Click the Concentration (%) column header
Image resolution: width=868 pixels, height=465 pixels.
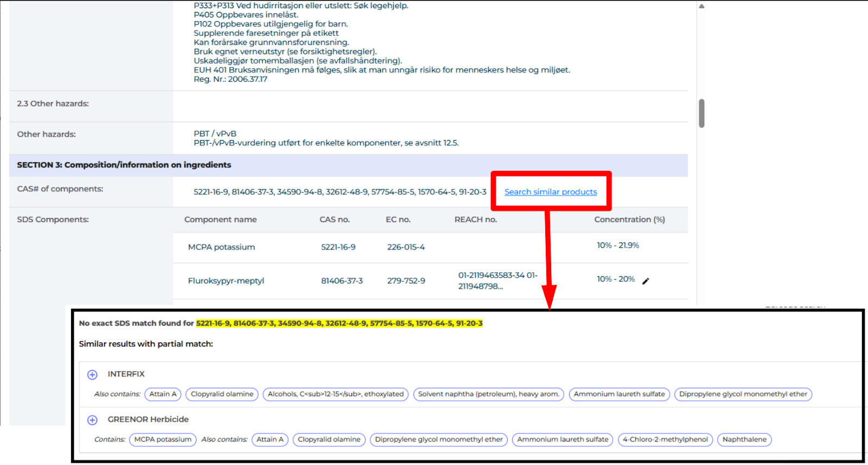click(x=629, y=220)
